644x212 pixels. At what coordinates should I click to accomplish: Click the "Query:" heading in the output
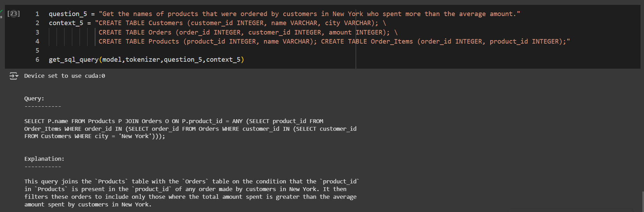(x=34, y=99)
